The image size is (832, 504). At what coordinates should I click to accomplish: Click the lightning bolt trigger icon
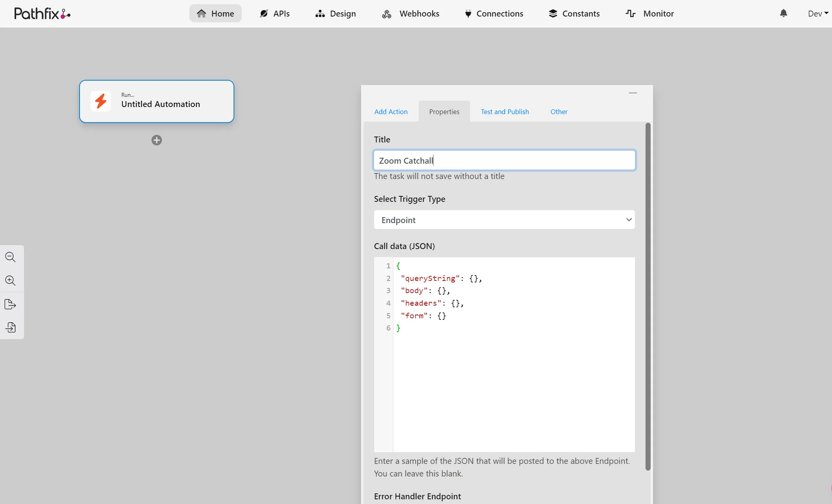(x=101, y=101)
